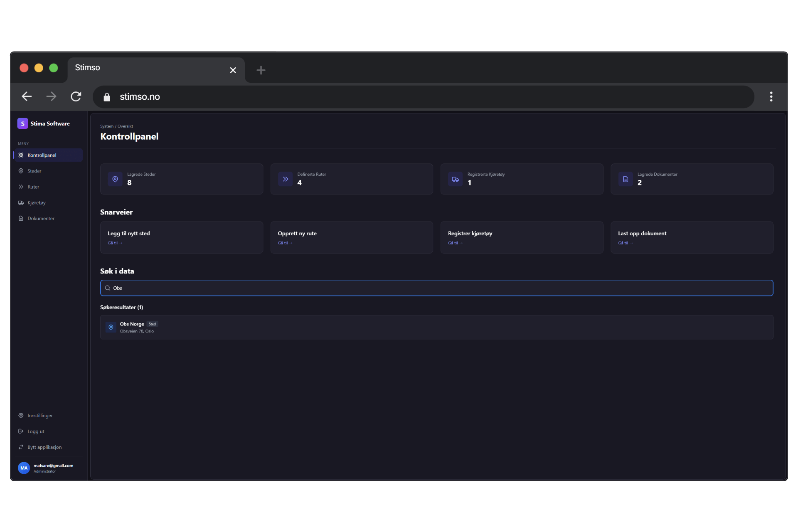The height and width of the screenshot is (532, 798).
Task: Click the Lagrede Steder pin icon
Action: tap(115, 179)
